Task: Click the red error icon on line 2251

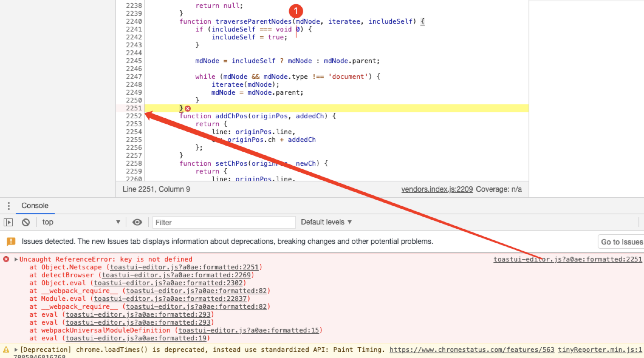Action: [188, 108]
